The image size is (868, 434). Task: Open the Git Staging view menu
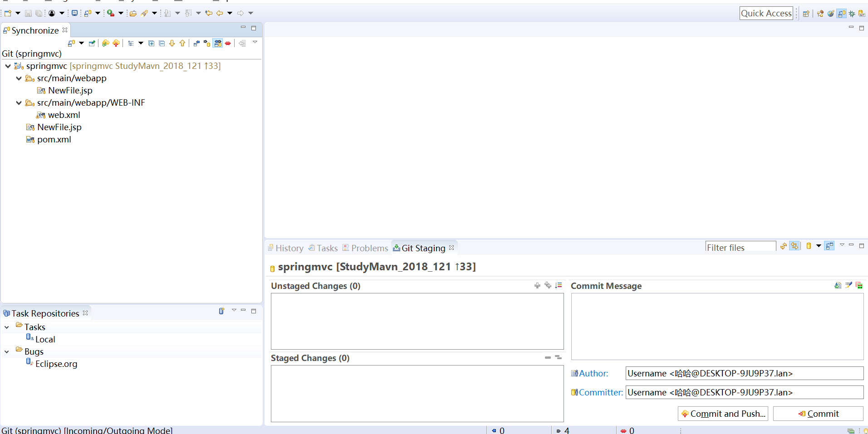click(x=842, y=244)
